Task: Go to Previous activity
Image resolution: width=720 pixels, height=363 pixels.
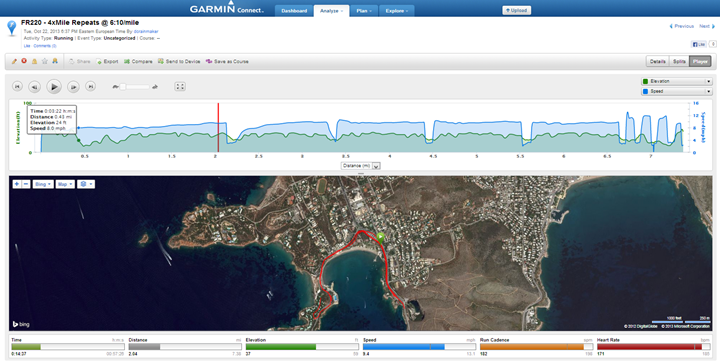Action: (x=681, y=26)
